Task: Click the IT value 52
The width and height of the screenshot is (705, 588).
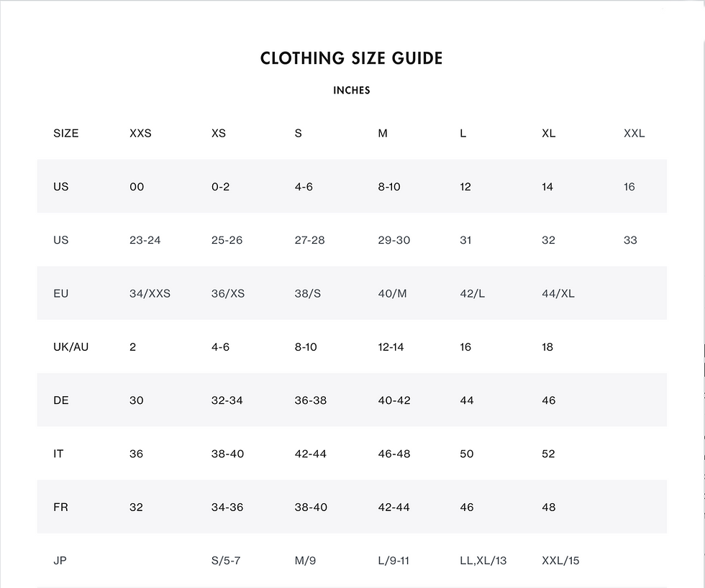Action: (548, 454)
